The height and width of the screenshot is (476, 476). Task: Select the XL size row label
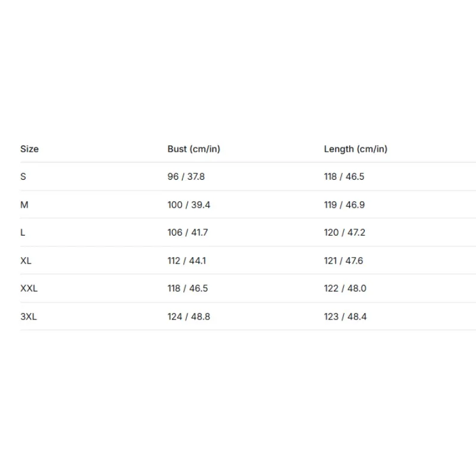click(x=26, y=261)
